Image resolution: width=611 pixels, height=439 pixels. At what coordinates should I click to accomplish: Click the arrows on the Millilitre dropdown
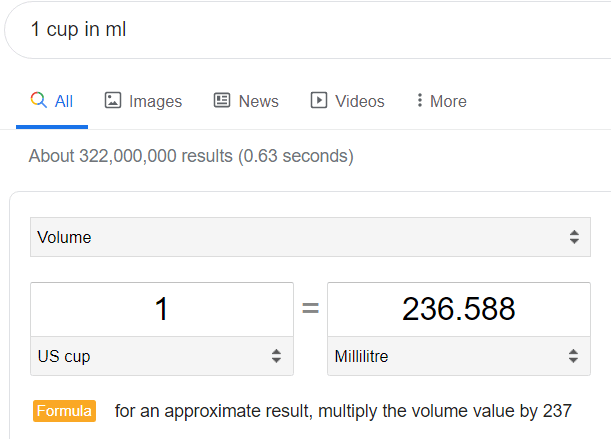click(573, 356)
